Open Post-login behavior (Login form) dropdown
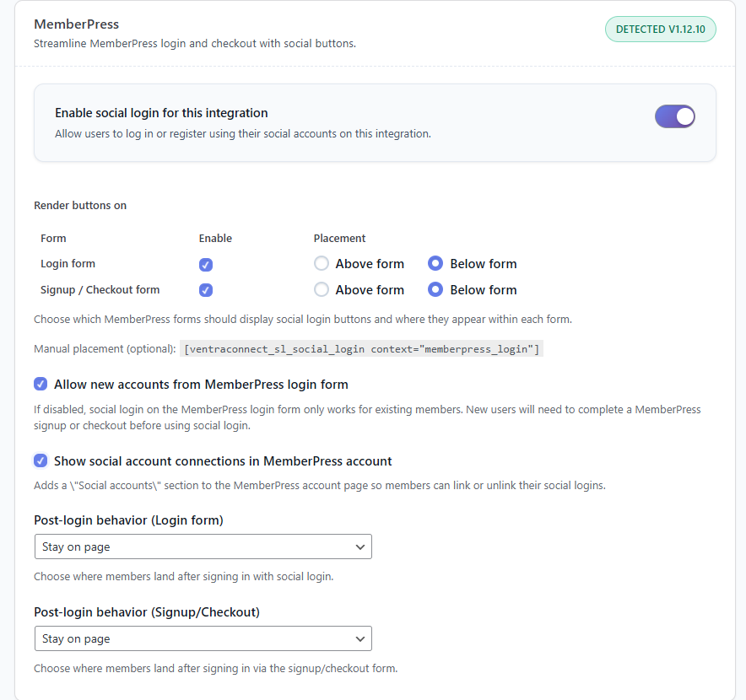 coord(203,547)
